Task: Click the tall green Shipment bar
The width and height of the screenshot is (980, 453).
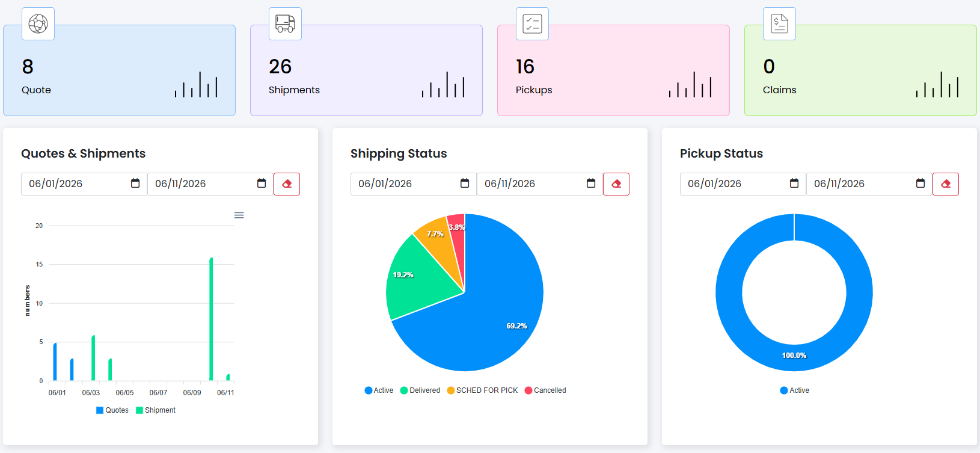Action: point(211,319)
